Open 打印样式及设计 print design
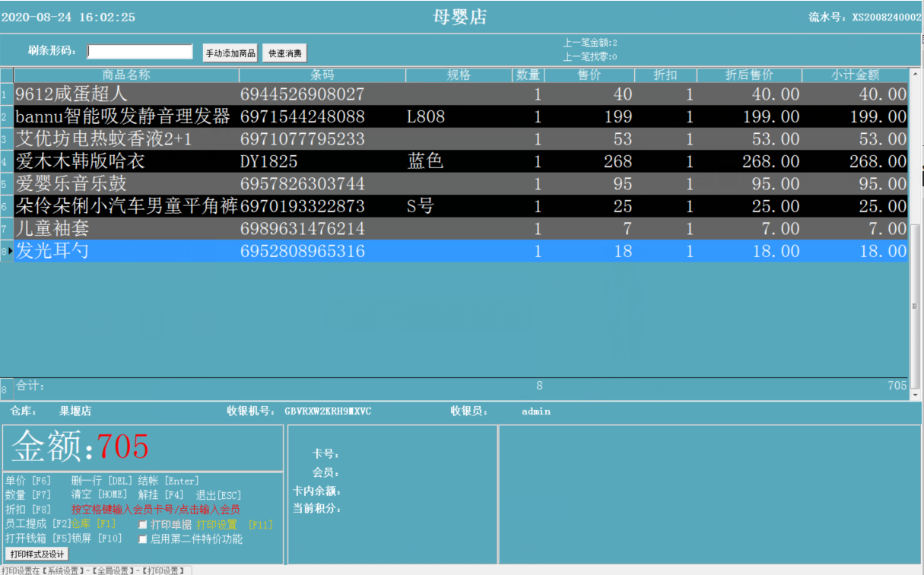The image size is (924, 575). click(x=37, y=554)
